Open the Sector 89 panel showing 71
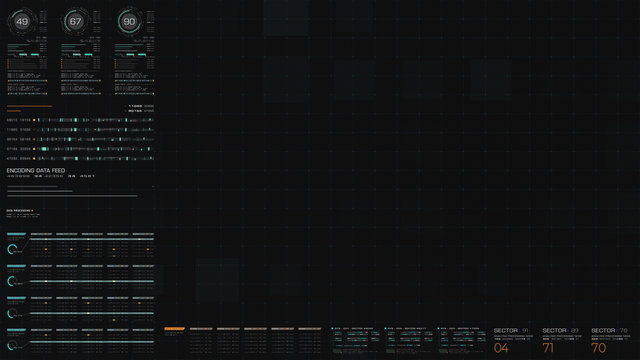The height and width of the screenshot is (360, 640). [562, 340]
